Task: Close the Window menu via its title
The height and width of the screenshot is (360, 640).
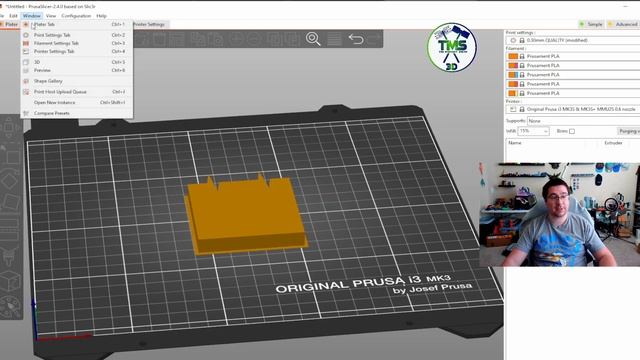Action: pyautogui.click(x=31, y=16)
